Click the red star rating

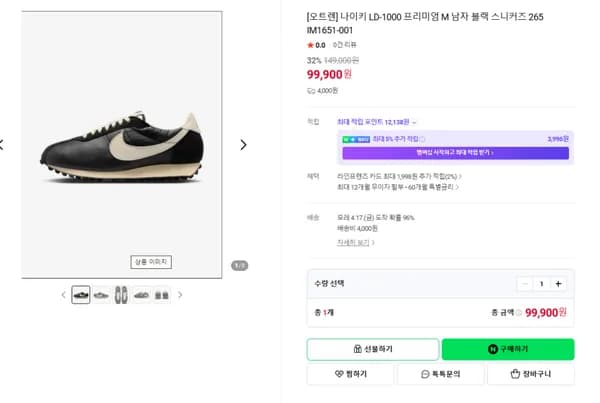tap(310, 45)
